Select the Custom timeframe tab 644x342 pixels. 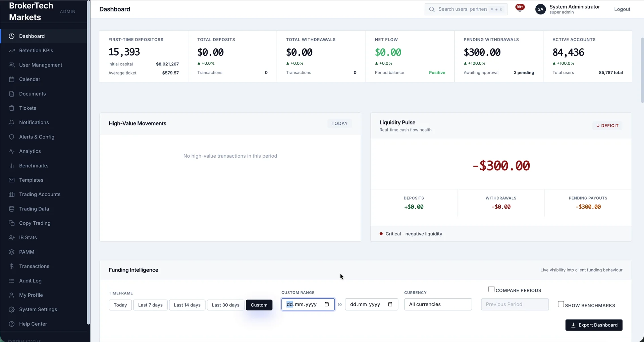click(x=259, y=305)
